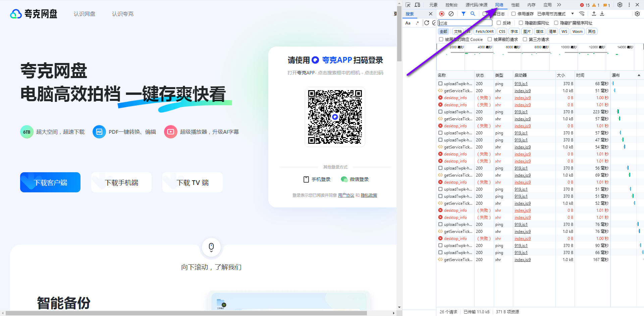Open network search magnifier icon
Image resolution: width=644 pixels, height=316 pixels.
473,14
